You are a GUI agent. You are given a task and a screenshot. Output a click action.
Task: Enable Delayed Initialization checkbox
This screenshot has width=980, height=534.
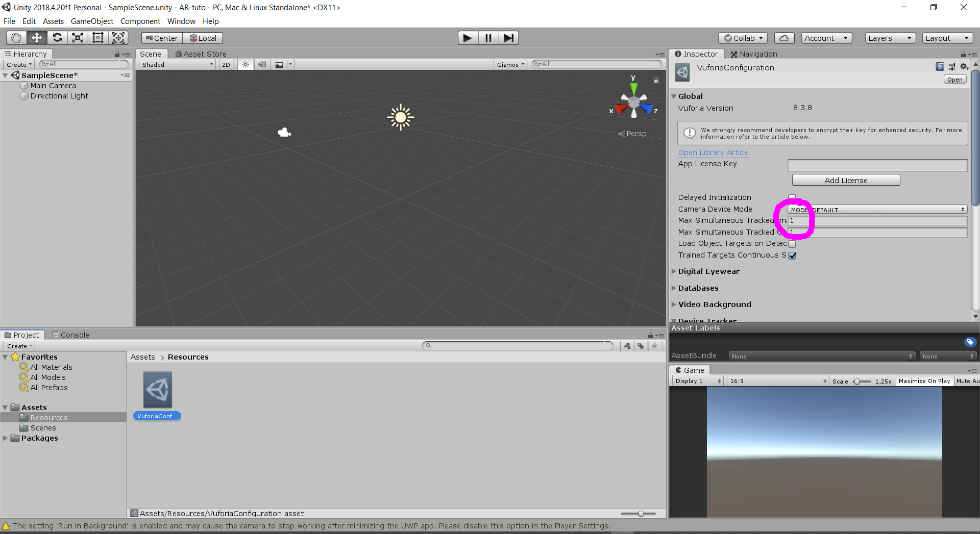pos(792,197)
